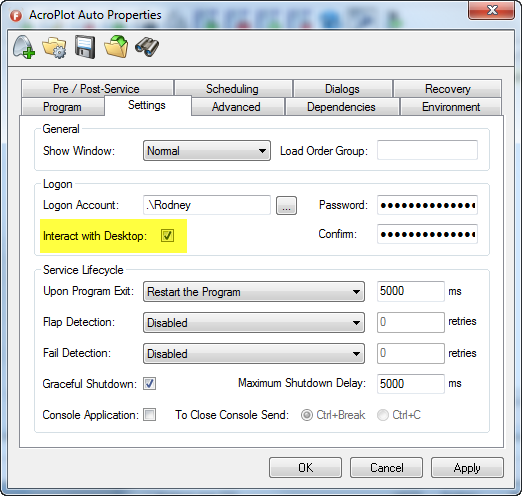Open the folder with gear settings icon
Image resolution: width=522 pixels, height=496 pixels.
point(54,47)
